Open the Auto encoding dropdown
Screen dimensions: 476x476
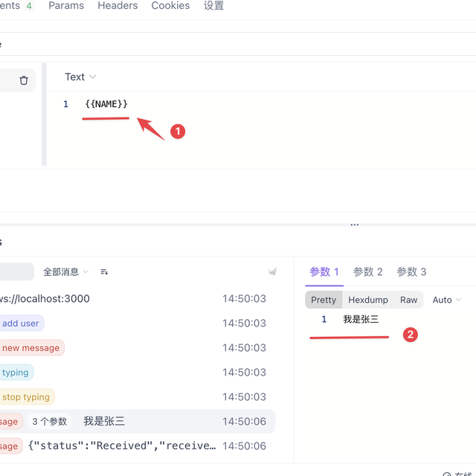[446, 300]
